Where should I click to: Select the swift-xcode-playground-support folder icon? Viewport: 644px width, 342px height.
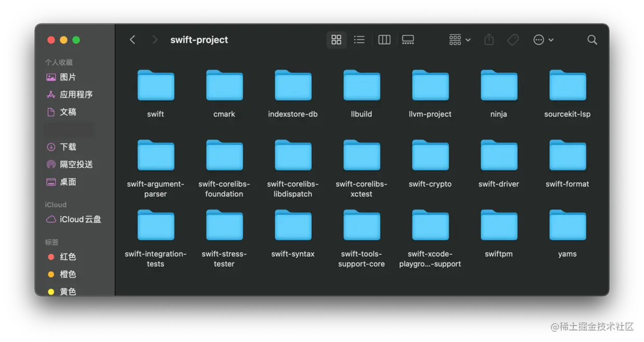click(x=430, y=225)
